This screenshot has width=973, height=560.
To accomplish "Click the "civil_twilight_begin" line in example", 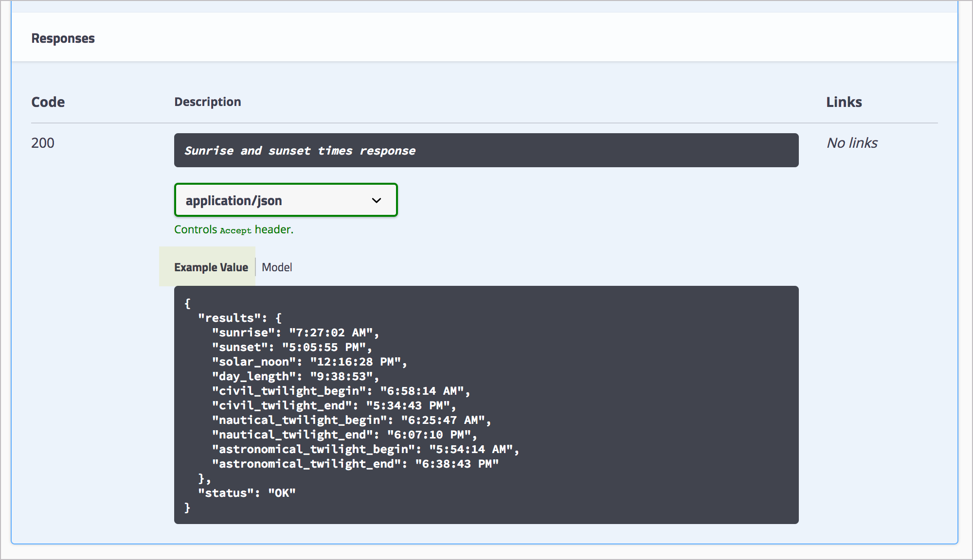I will click(x=341, y=391).
